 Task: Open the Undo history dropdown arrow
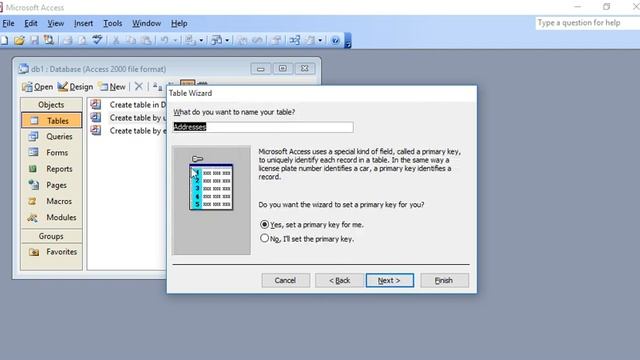(x=175, y=40)
